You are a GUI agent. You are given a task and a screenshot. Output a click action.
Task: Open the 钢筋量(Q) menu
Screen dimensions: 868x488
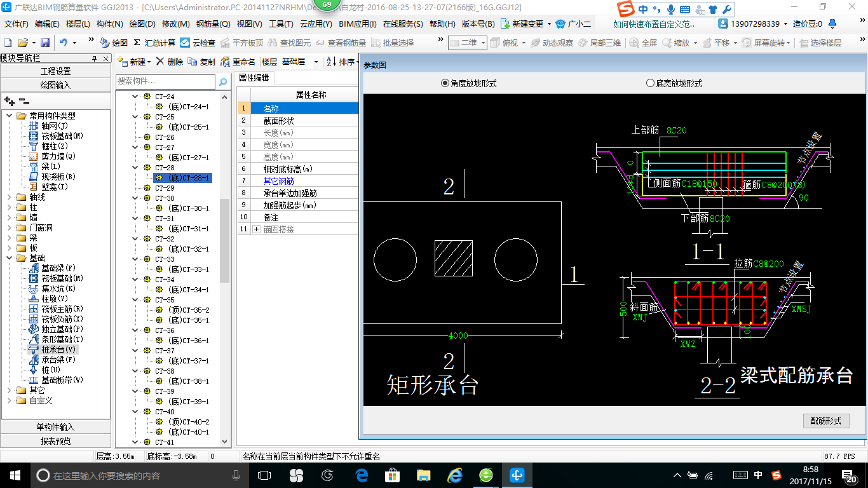coord(213,24)
